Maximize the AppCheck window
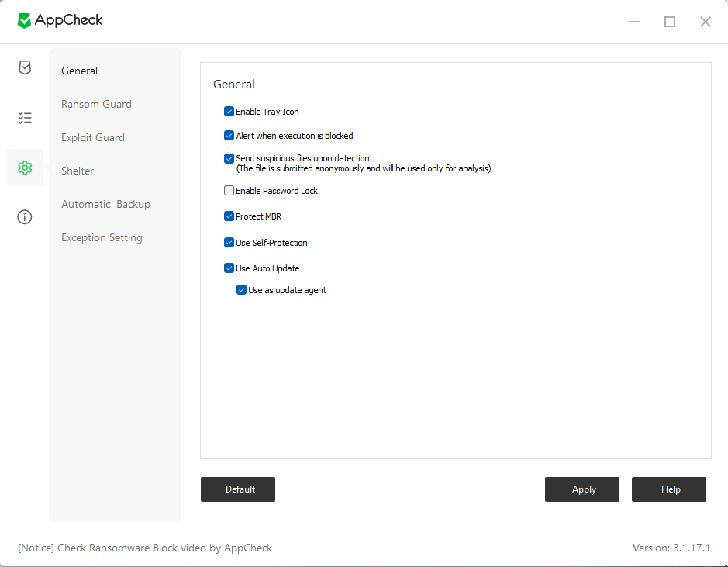Viewport: 728px width, 567px height. pyautogui.click(x=670, y=22)
